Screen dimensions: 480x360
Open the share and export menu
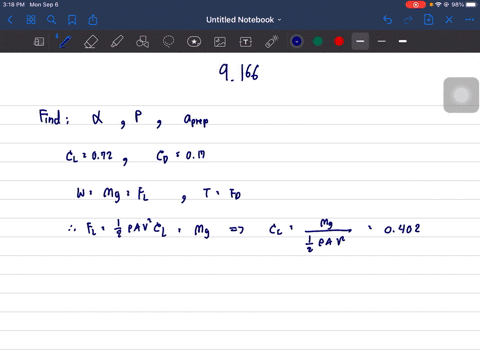tap(93, 20)
